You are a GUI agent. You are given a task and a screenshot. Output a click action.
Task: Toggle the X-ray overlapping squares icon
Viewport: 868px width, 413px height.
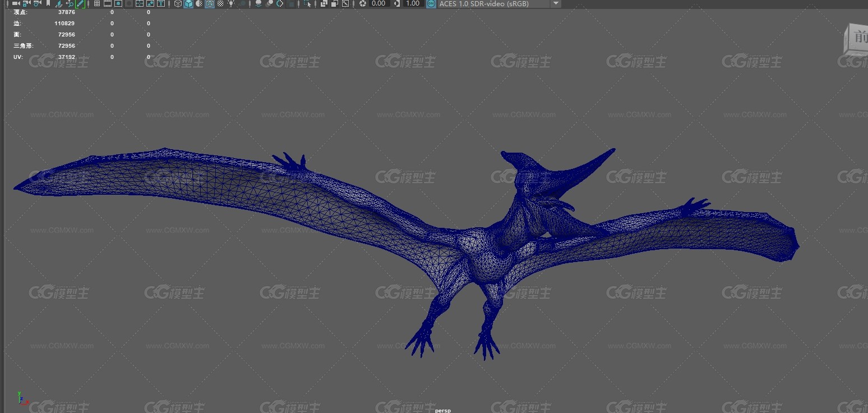coord(324,3)
